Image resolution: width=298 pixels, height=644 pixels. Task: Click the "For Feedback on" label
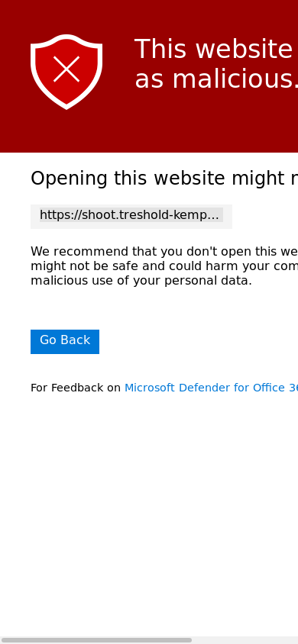tap(76, 388)
